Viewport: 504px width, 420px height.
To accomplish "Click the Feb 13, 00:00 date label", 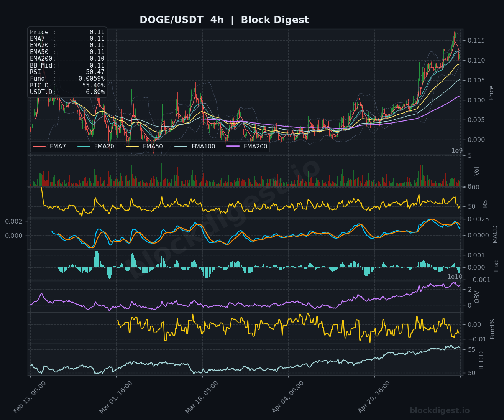I will [30, 397].
